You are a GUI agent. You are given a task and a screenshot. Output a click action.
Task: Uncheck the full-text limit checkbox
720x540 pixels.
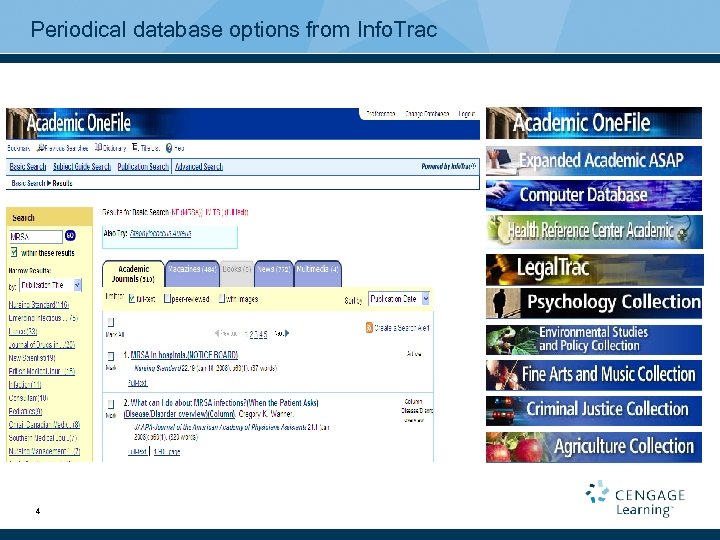132,299
